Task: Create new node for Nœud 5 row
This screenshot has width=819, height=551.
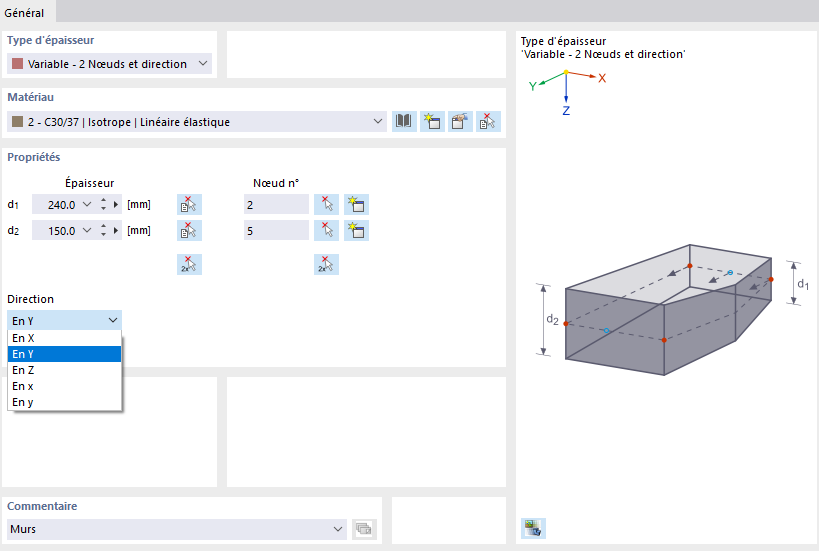Action: (x=356, y=230)
